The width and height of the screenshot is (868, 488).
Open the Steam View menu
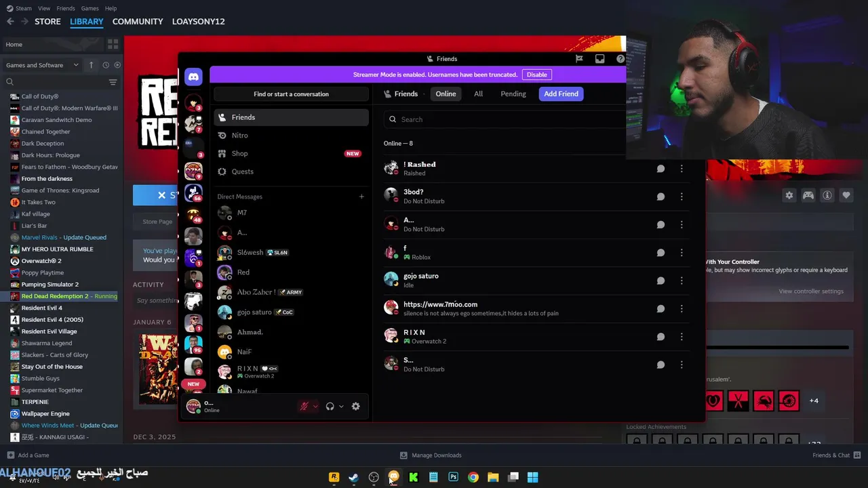click(44, 8)
